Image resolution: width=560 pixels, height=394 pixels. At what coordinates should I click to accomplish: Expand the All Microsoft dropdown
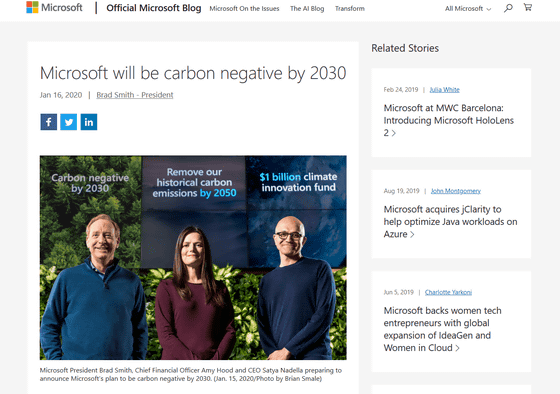468,9
